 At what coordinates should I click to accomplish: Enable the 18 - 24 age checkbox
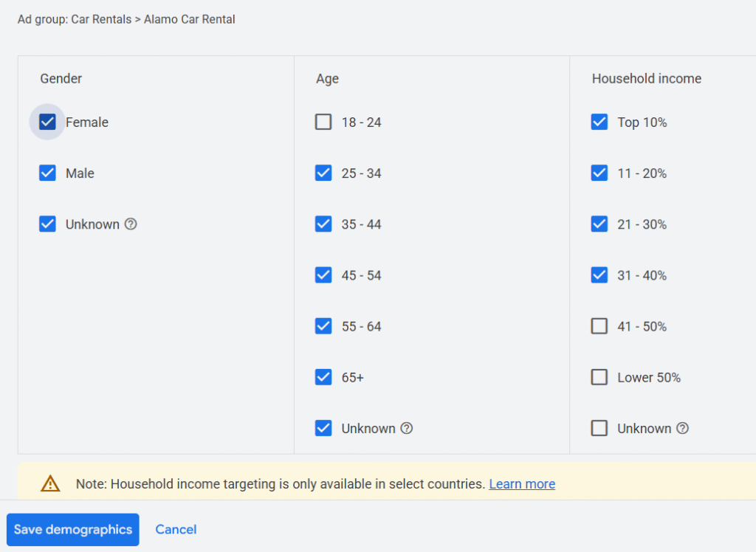point(323,122)
